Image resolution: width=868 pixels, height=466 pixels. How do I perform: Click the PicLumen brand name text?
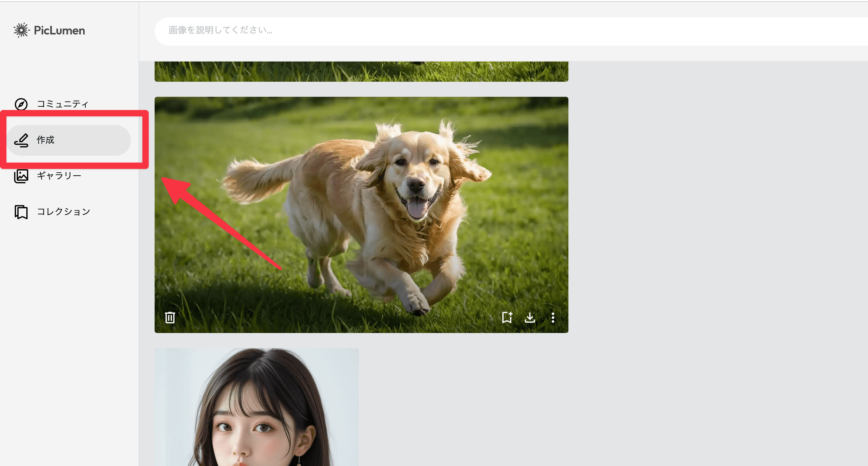click(59, 31)
